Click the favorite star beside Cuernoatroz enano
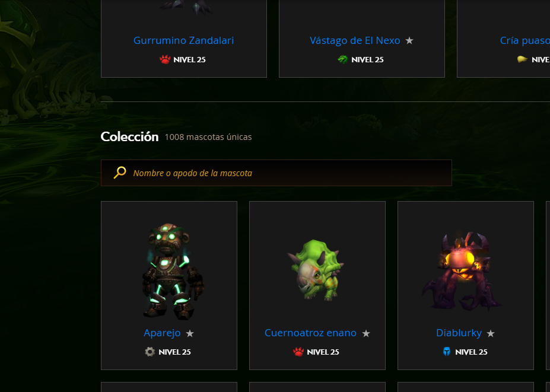 tap(366, 333)
